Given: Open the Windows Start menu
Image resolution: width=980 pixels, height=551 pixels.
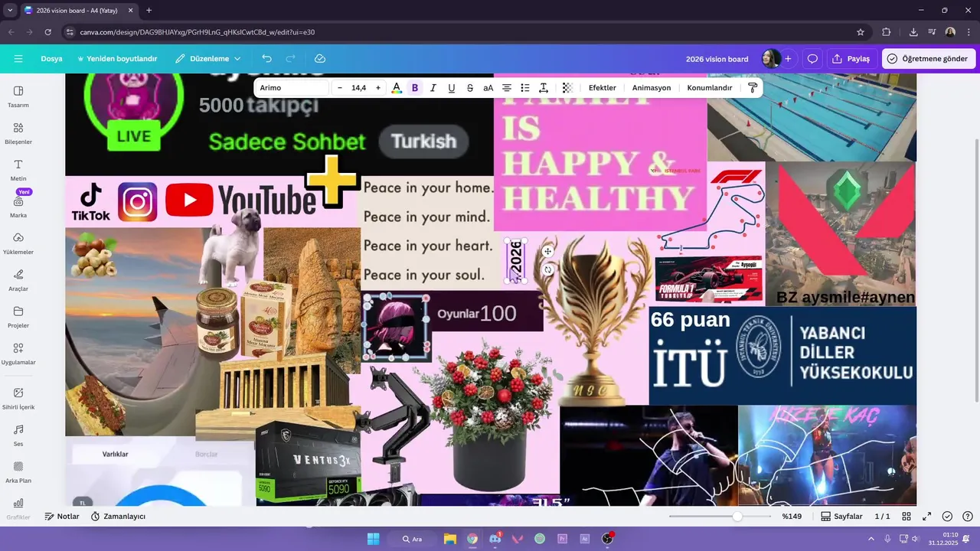Looking at the screenshot, I should 373,539.
